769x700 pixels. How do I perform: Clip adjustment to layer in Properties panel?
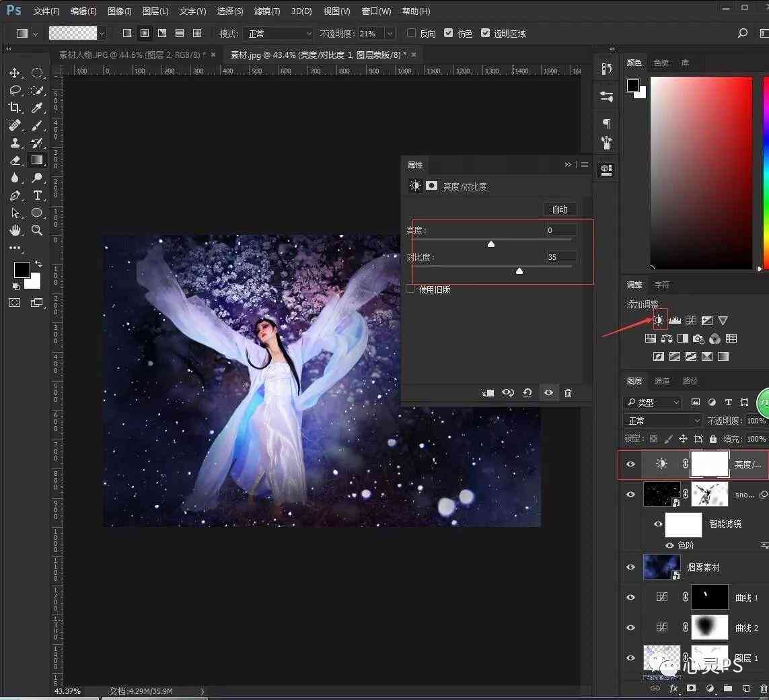488,393
